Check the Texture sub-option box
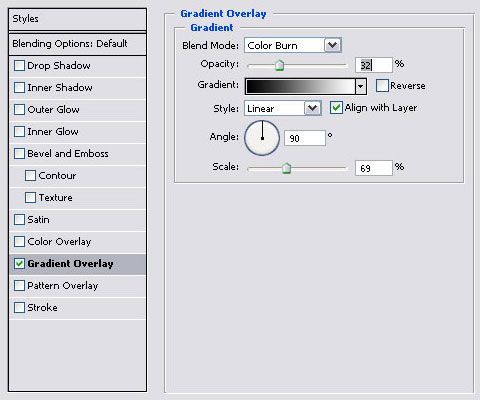Viewport: 480px width, 400px height. point(30,198)
